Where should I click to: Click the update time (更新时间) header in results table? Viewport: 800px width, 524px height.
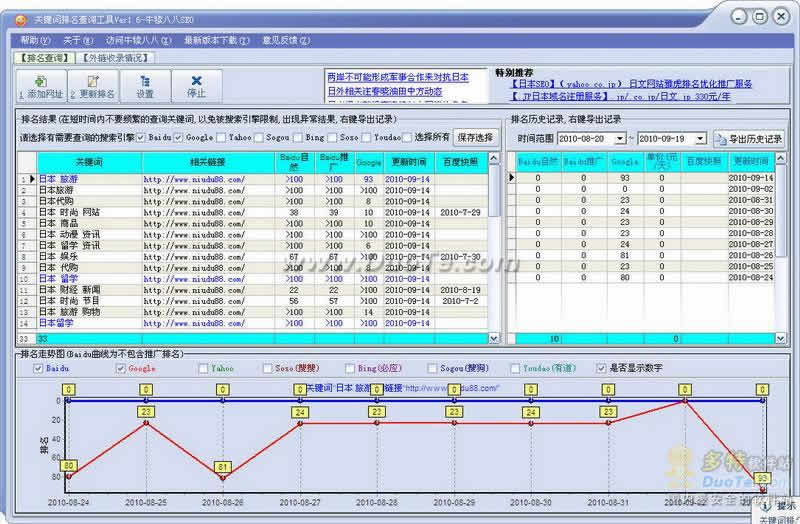click(x=409, y=162)
